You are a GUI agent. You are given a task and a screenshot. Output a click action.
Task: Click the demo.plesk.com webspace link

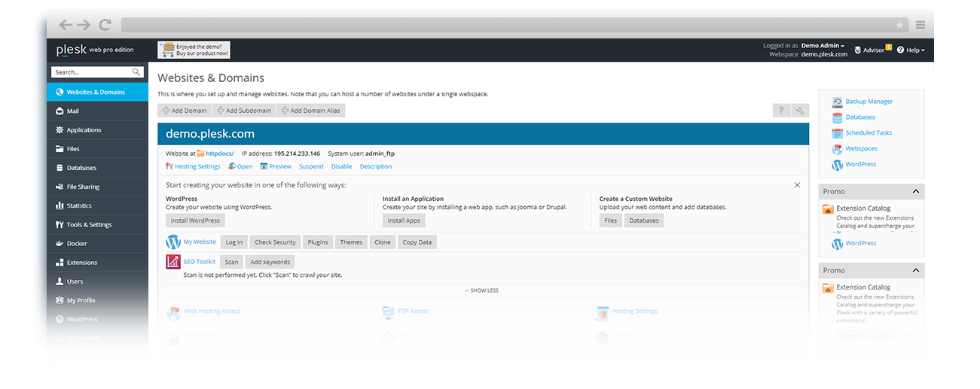point(824,54)
